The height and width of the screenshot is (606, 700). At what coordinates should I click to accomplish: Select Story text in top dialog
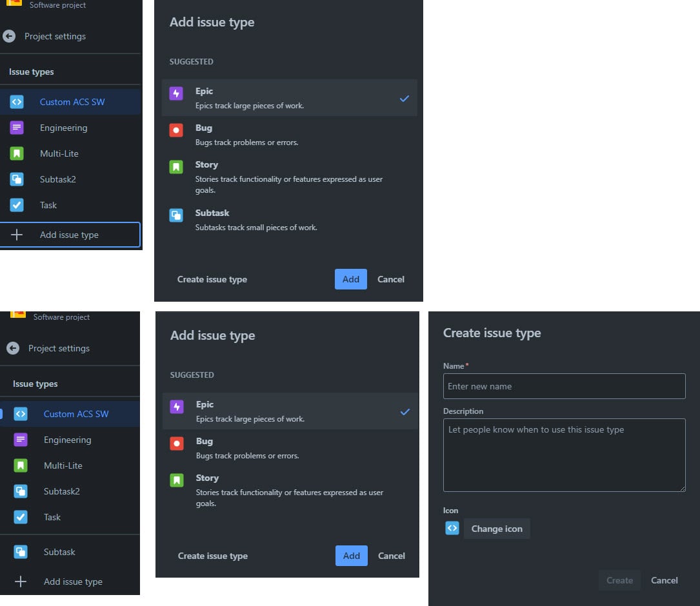click(206, 164)
